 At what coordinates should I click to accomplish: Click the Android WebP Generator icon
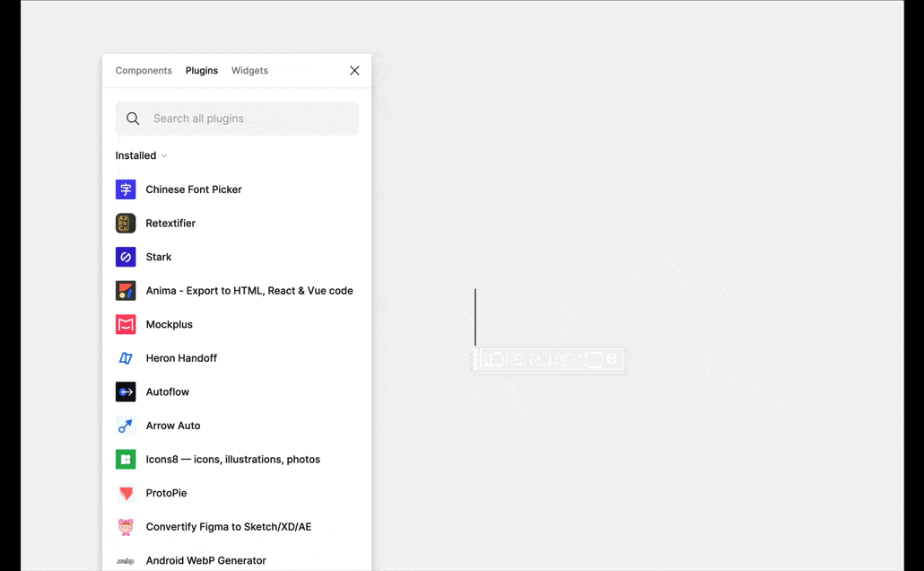126,561
